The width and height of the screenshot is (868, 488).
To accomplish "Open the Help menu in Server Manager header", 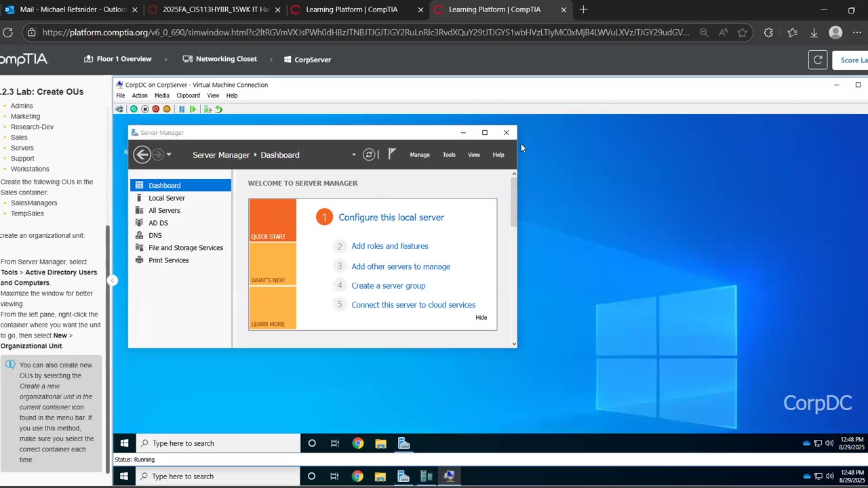I will tap(498, 155).
